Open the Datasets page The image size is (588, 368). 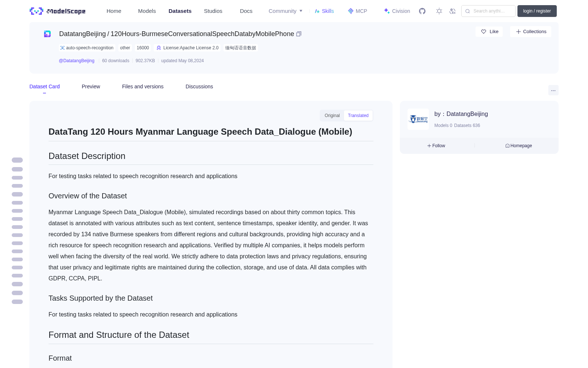pyautogui.click(x=180, y=11)
